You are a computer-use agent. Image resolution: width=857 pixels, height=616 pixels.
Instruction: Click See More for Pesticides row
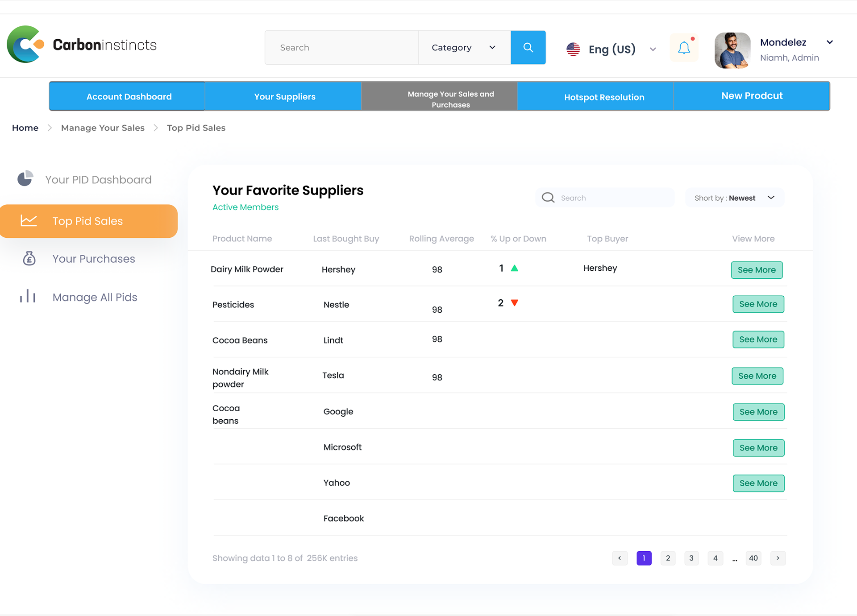(x=758, y=304)
